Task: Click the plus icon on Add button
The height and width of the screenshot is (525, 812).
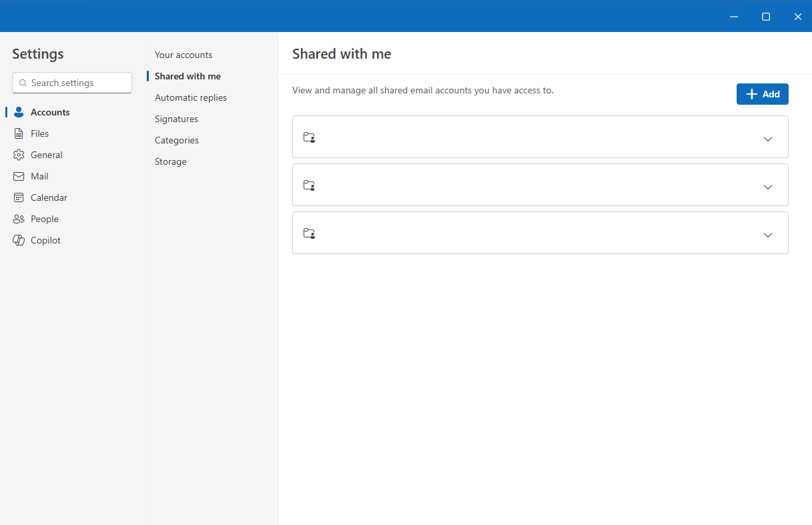Action: 751,94
